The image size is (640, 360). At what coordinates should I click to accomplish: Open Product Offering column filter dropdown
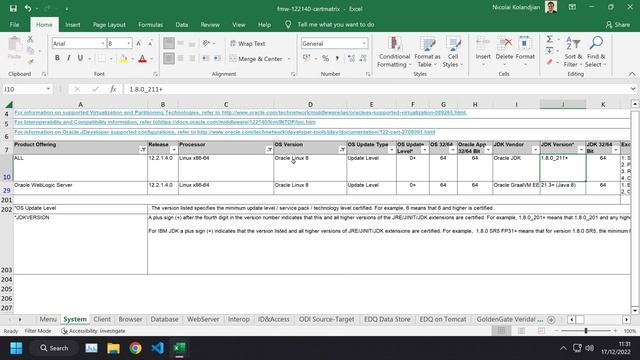point(143,150)
